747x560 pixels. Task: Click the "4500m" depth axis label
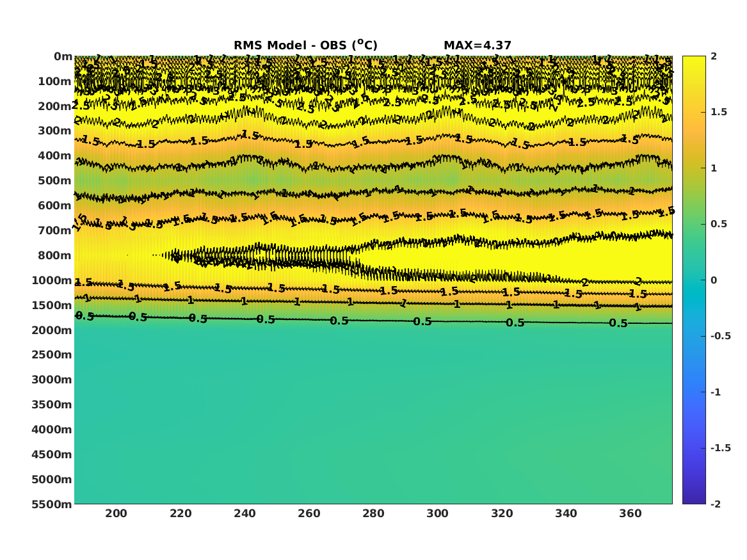tap(52, 455)
